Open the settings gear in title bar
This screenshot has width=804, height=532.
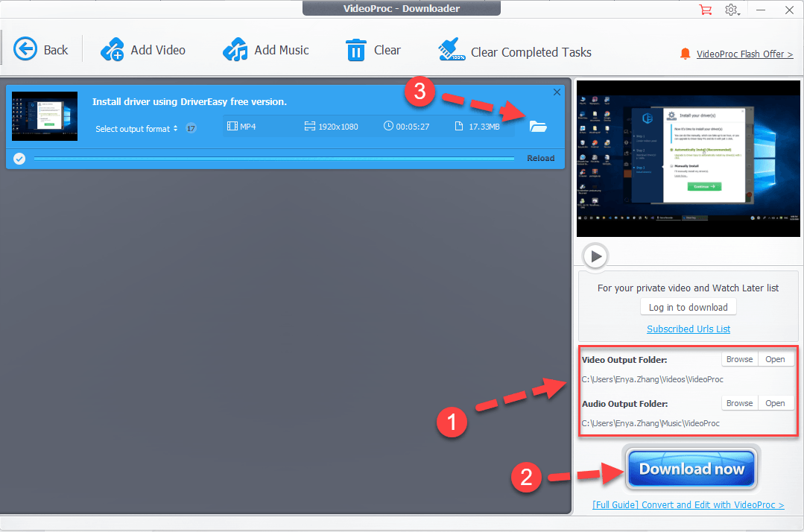point(732,10)
